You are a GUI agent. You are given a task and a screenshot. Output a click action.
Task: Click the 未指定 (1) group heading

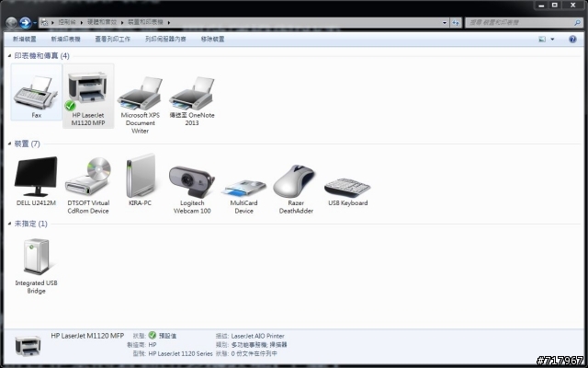(30, 224)
